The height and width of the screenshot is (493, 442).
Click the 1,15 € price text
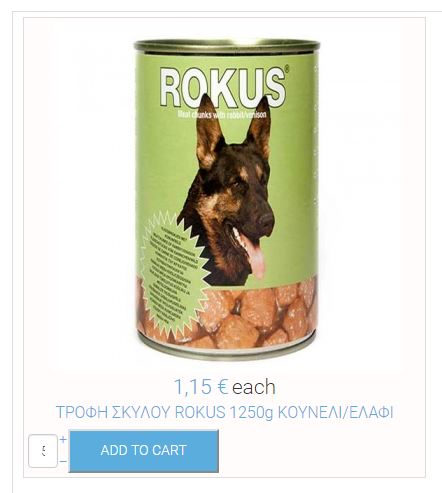201,387
